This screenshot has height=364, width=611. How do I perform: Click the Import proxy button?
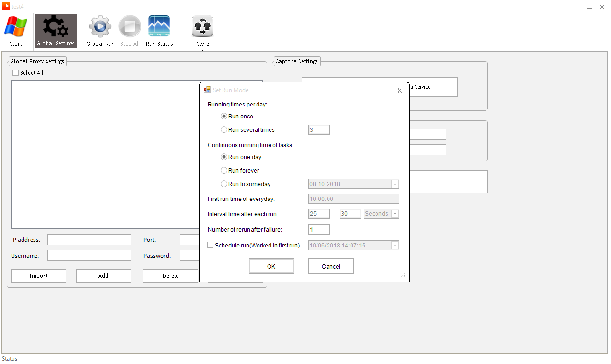(38, 276)
